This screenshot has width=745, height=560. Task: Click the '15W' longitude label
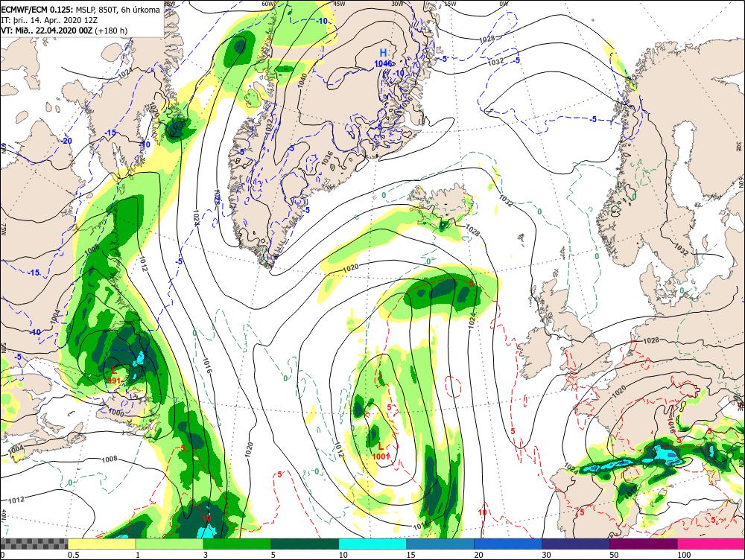(x=450, y=4)
